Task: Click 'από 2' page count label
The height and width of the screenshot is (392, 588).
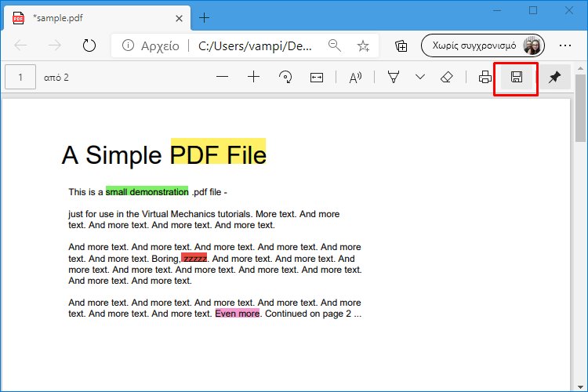Action: point(56,78)
